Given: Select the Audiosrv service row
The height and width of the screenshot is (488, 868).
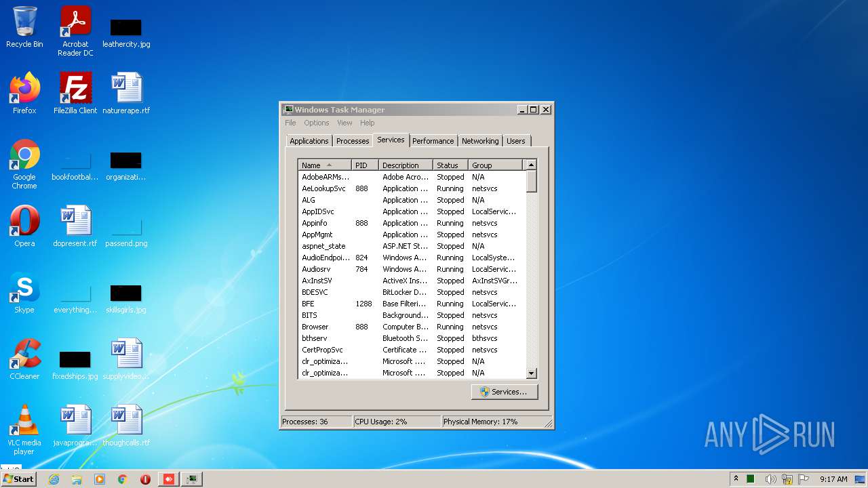Looking at the screenshot, I should 412,269.
